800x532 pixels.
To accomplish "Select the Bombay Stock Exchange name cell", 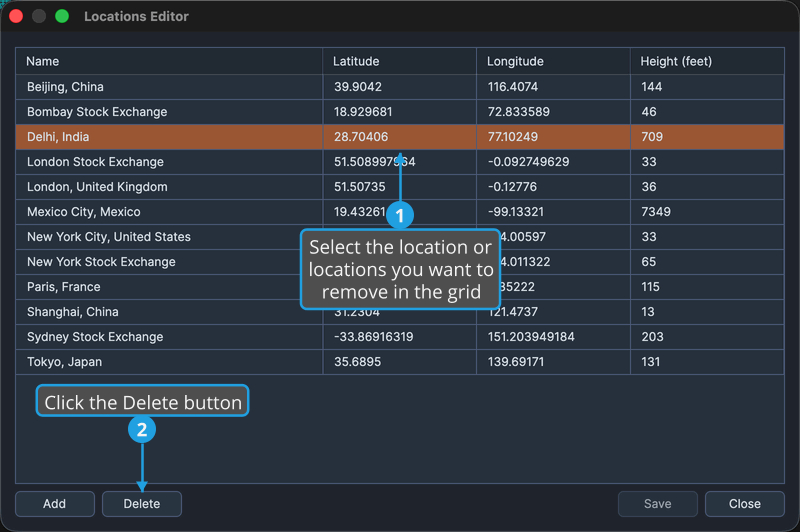I will pos(169,112).
